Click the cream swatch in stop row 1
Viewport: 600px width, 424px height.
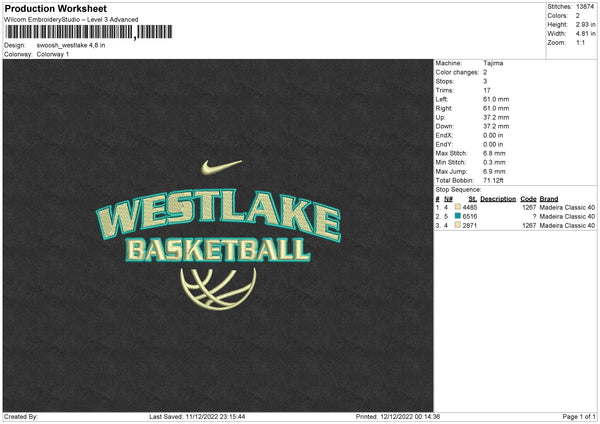[x=457, y=207]
